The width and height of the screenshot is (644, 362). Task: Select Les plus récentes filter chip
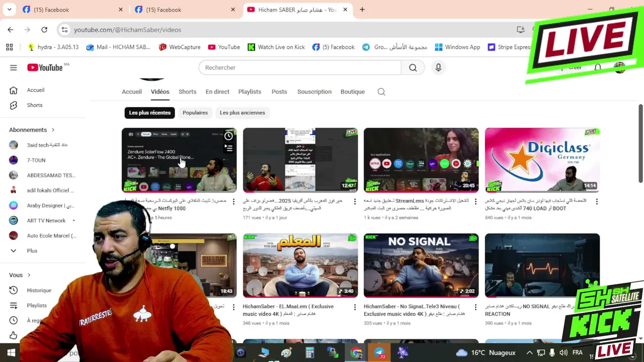coord(149,113)
